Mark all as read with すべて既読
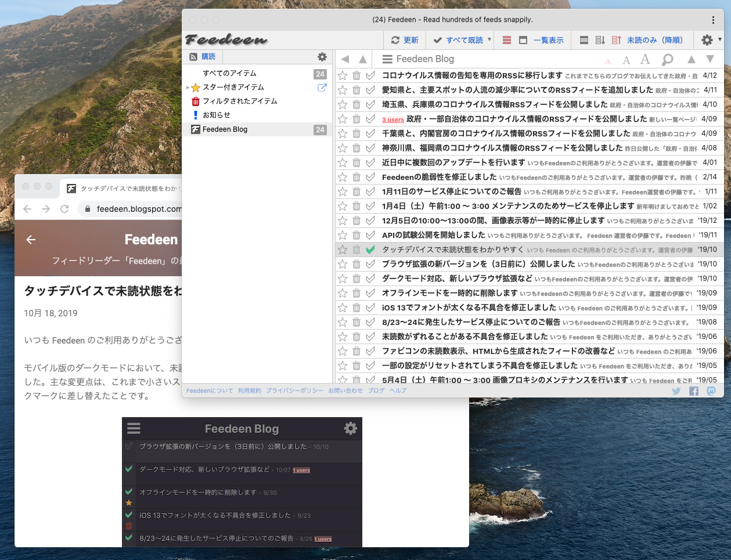This screenshot has height=560, width=731. [x=459, y=40]
